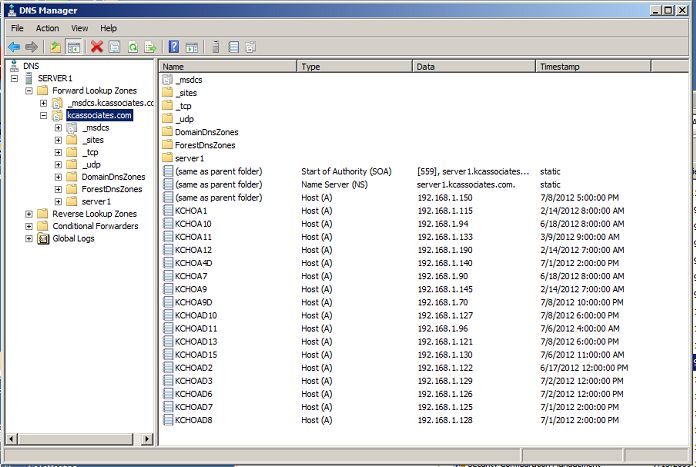Click the Global Logs icon
This screenshot has height=467, width=696.
pyautogui.click(x=43, y=239)
